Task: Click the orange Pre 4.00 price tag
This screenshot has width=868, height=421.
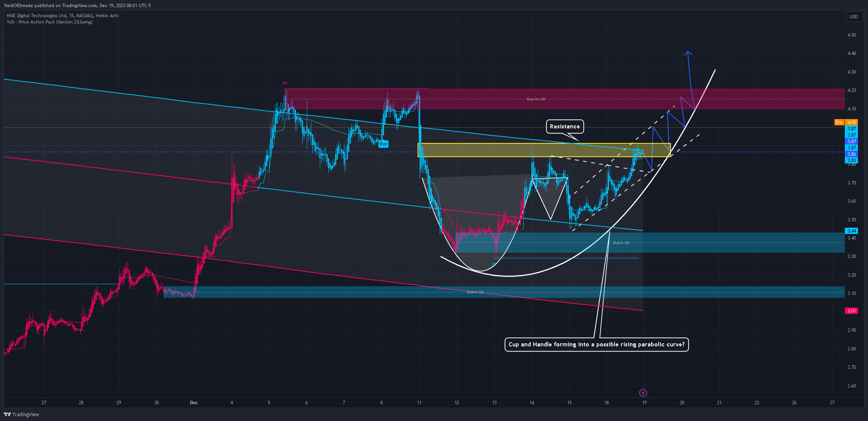Action: click(x=846, y=122)
